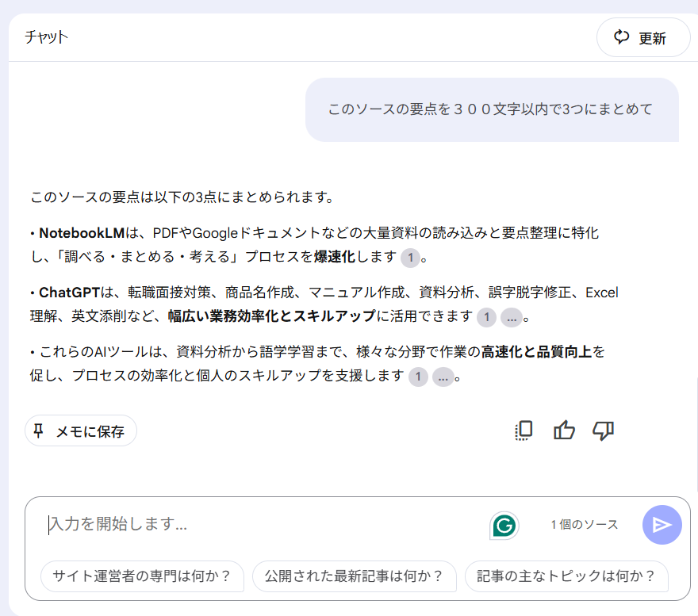Open the Grammarly icon in input box
This screenshot has height=616, width=698.
tap(504, 526)
